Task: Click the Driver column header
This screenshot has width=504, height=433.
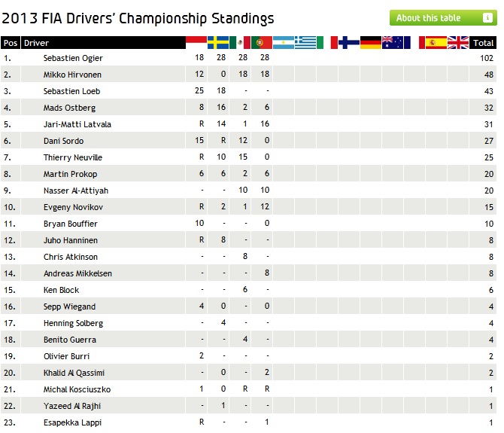Action: tap(37, 44)
